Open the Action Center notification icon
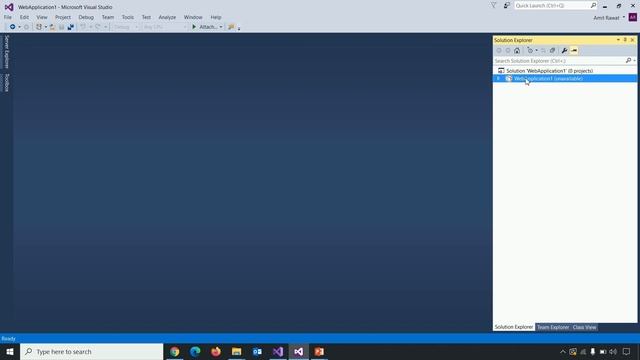 [x=627, y=351]
